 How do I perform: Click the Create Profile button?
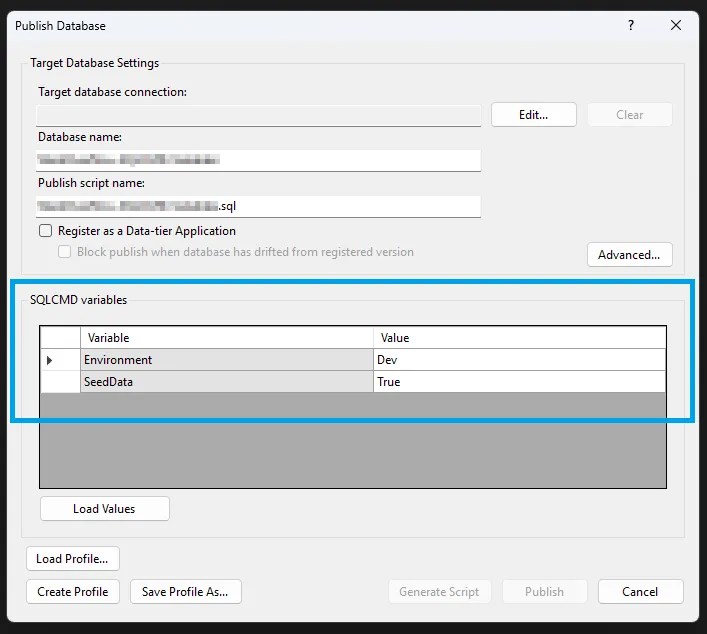point(73,592)
